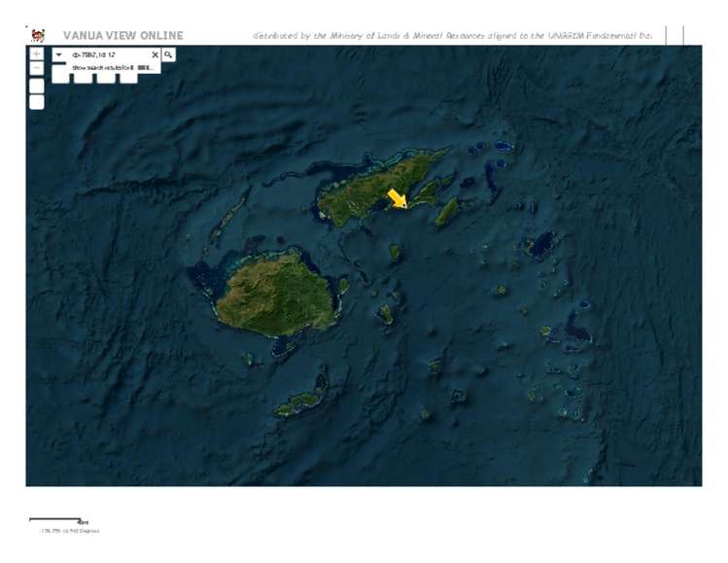The image size is (728, 563).
Task: Run search with the magnifier button
Action: pyautogui.click(x=168, y=54)
